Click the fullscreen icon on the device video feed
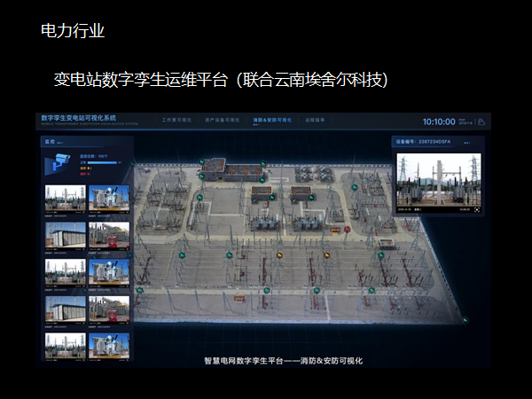The image size is (532, 399). pos(475,209)
